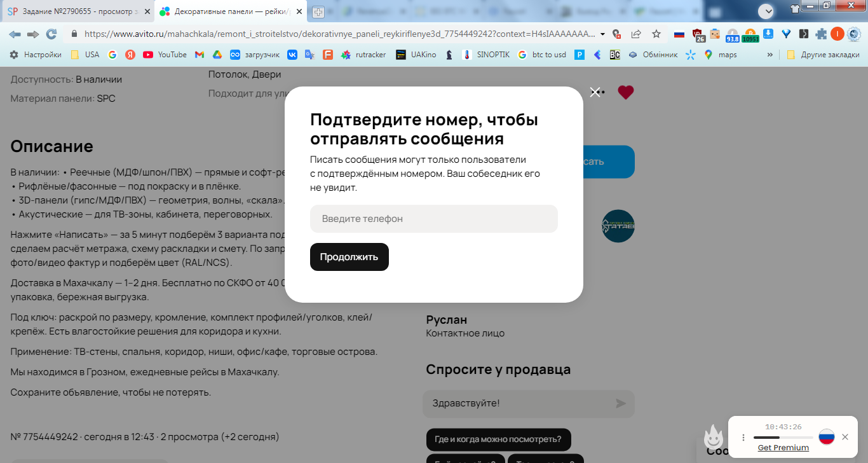
Task: Open Yandex bookmark icon
Action: click(x=130, y=55)
